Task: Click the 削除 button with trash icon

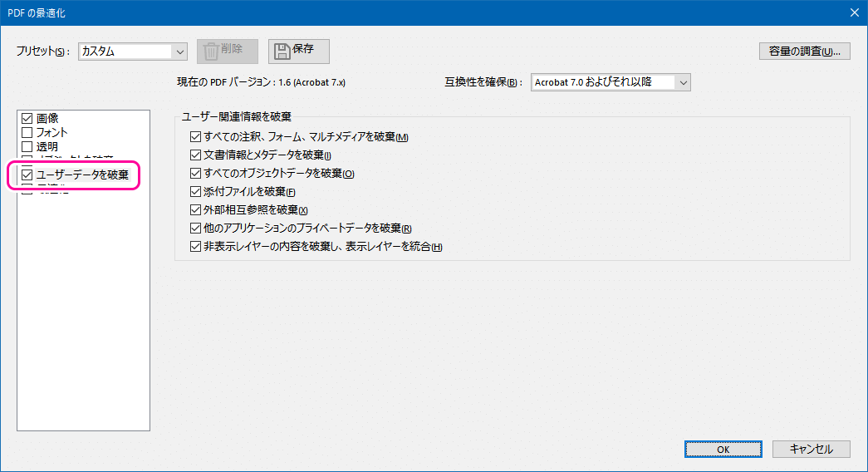Action: [228, 51]
